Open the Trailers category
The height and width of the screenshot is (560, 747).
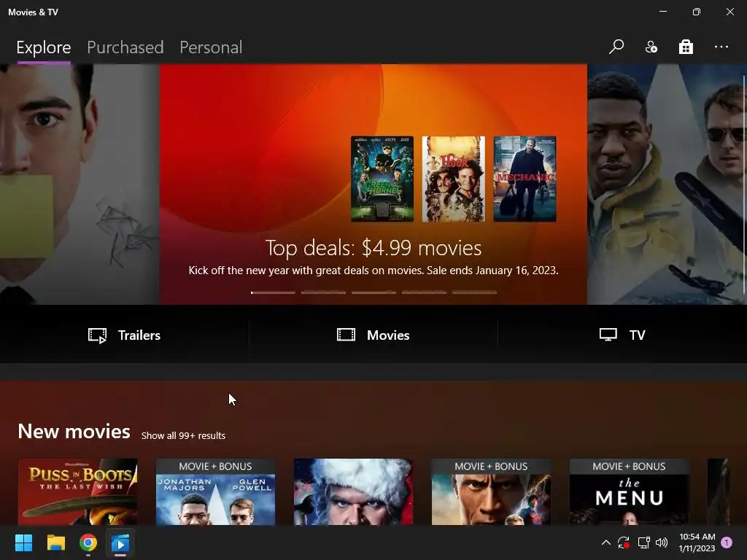click(124, 335)
